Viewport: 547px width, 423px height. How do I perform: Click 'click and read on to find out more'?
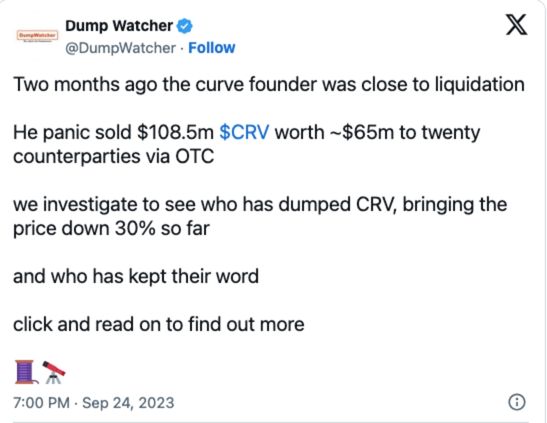point(159,325)
